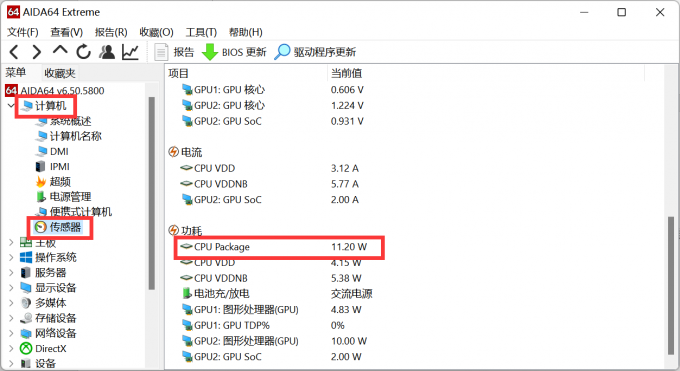Collapse the 计算机 tree node
Image resolution: width=680 pixels, height=371 pixels.
pyautogui.click(x=11, y=105)
